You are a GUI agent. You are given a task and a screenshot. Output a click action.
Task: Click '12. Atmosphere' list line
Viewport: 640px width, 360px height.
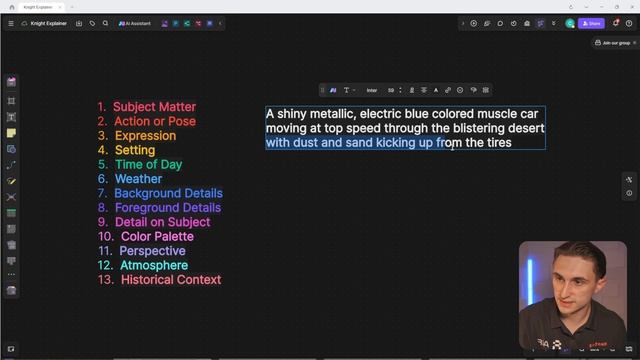(x=143, y=265)
